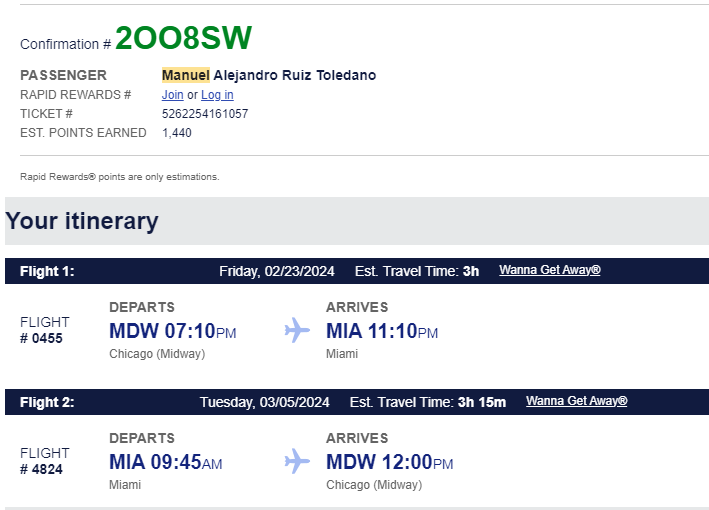Click the Flight 1 header bar label
709x510 pixels.
47,271
